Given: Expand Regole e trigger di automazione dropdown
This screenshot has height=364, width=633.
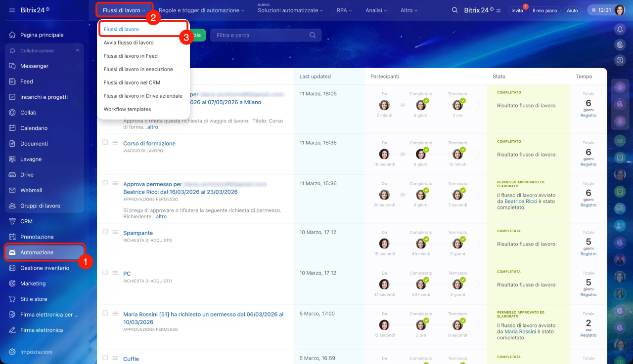Looking at the screenshot, I should [x=201, y=10].
